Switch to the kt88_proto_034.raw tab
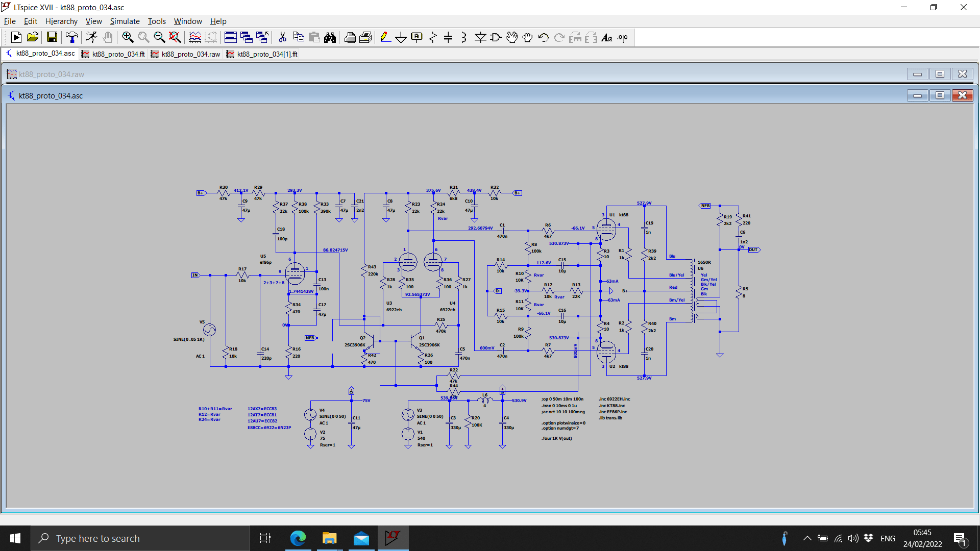 click(186, 54)
